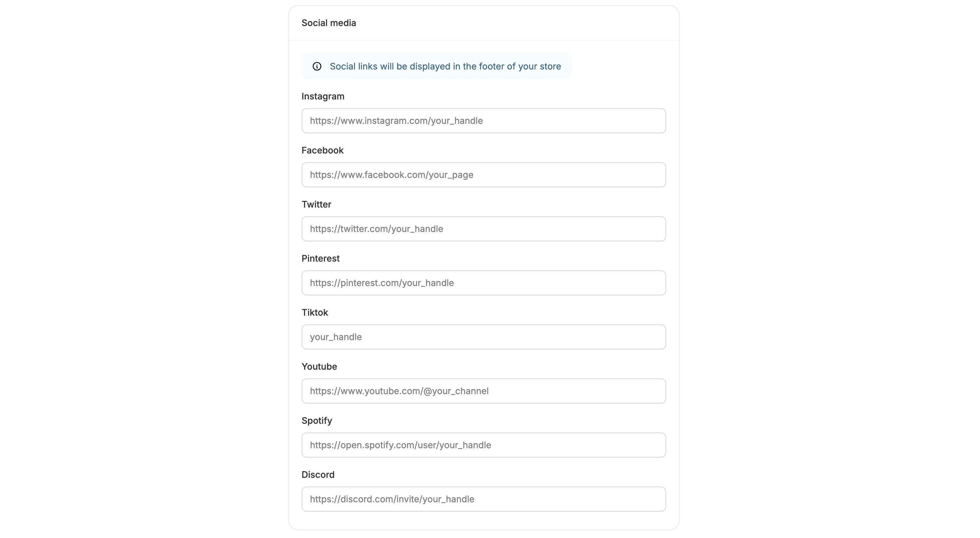Focus the Discord invite link field
This screenshot has width=980, height=538.
click(483, 499)
